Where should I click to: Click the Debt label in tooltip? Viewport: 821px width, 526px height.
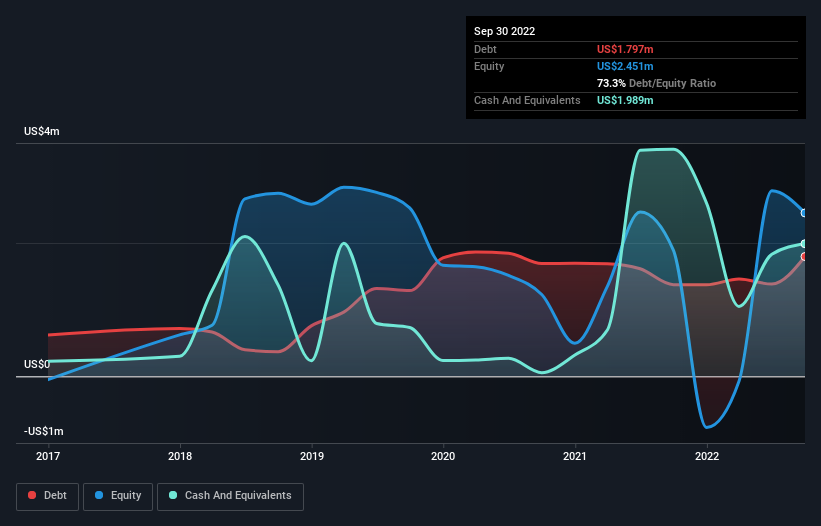coord(485,49)
